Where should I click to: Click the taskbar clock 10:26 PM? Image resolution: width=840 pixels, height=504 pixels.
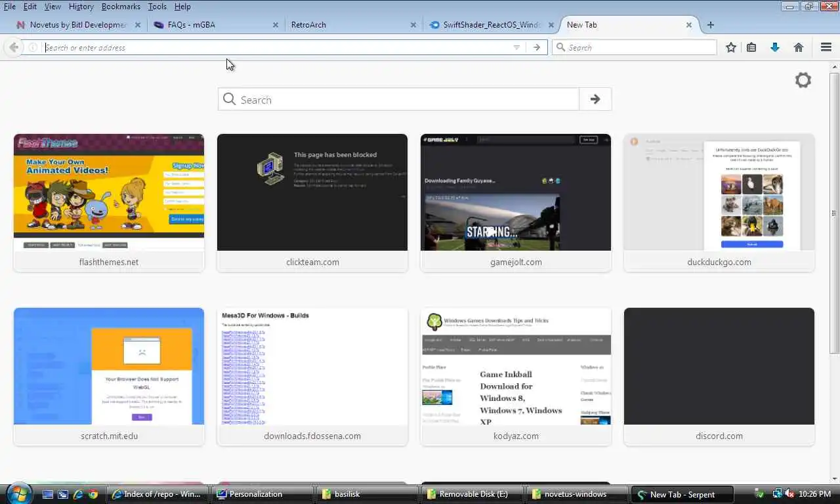point(815,494)
